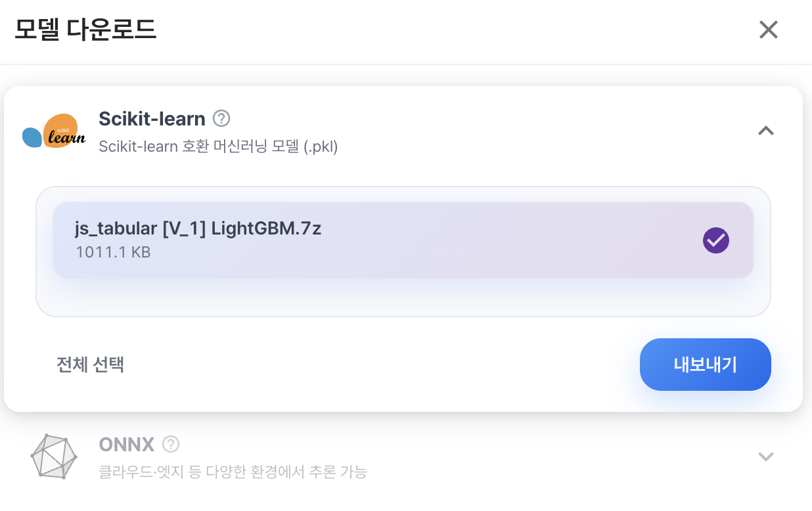The image size is (812, 511).
Task: Click the 내보내기 export button
Action: point(706,365)
